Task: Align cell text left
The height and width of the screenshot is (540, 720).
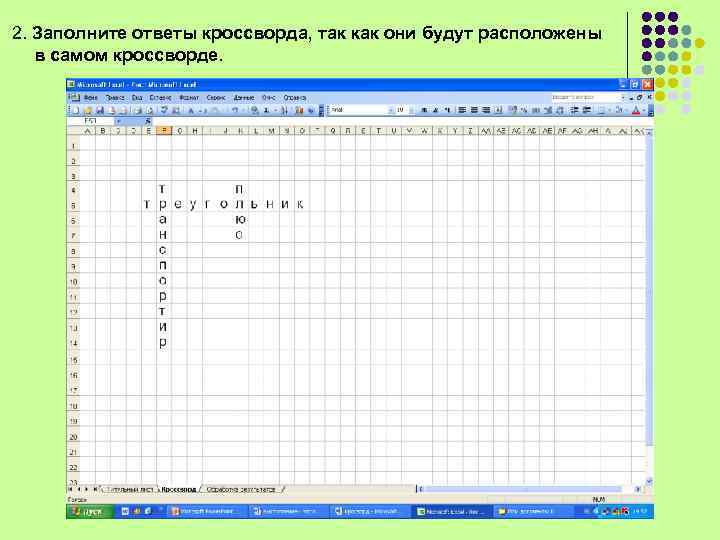Action: click(462, 110)
